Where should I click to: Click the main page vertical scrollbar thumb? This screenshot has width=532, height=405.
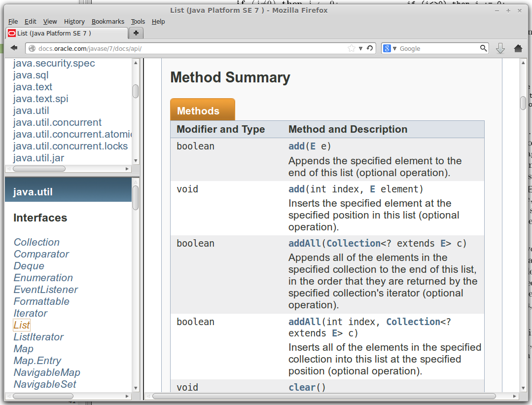click(x=523, y=103)
